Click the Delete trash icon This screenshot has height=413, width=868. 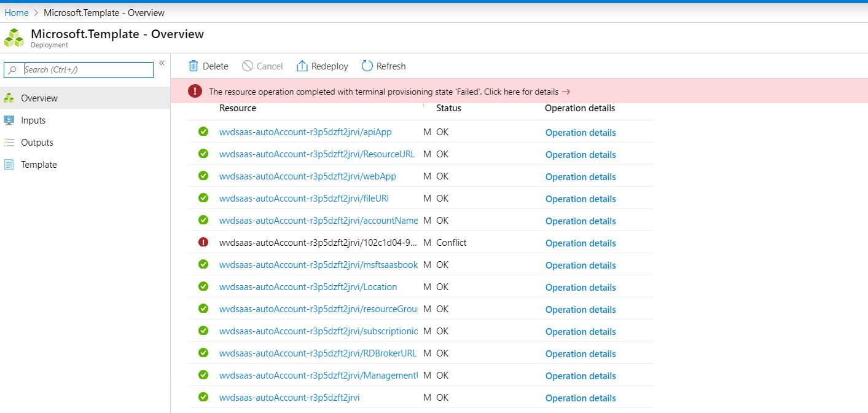coord(194,66)
